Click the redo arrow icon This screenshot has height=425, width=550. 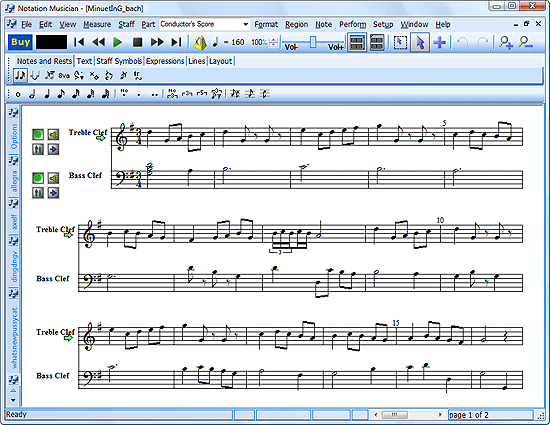pos(483,42)
